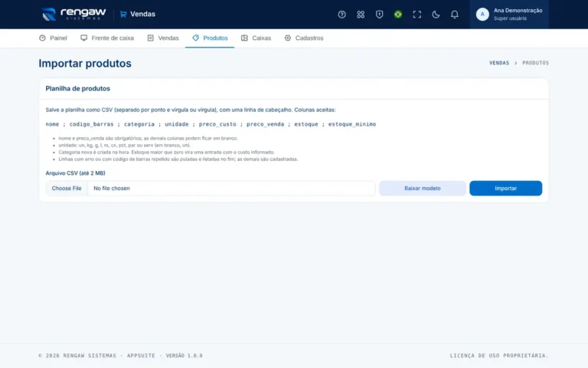The width and height of the screenshot is (588, 368).
Task: Click the VENDAS breadcrumb link
Action: 498,63
